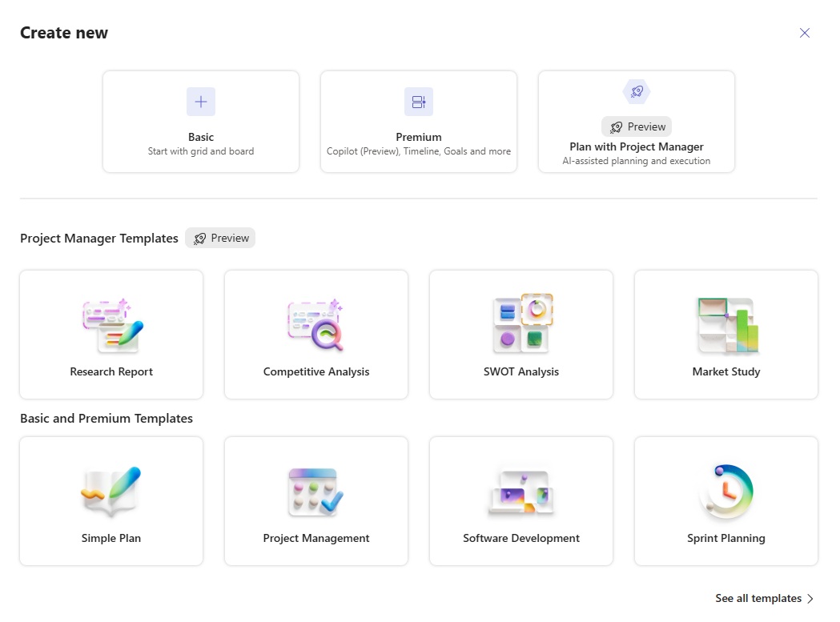Open the See all templates link
Screen dimensions: 840x622
click(758, 598)
